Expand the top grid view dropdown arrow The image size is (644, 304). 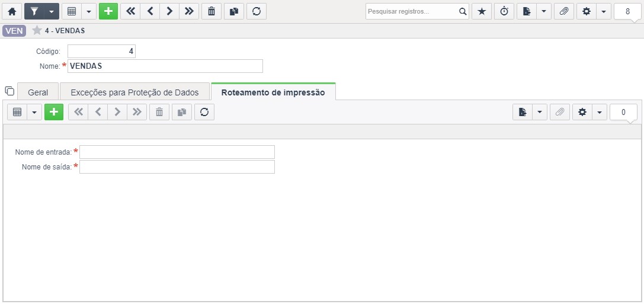point(89,11)
